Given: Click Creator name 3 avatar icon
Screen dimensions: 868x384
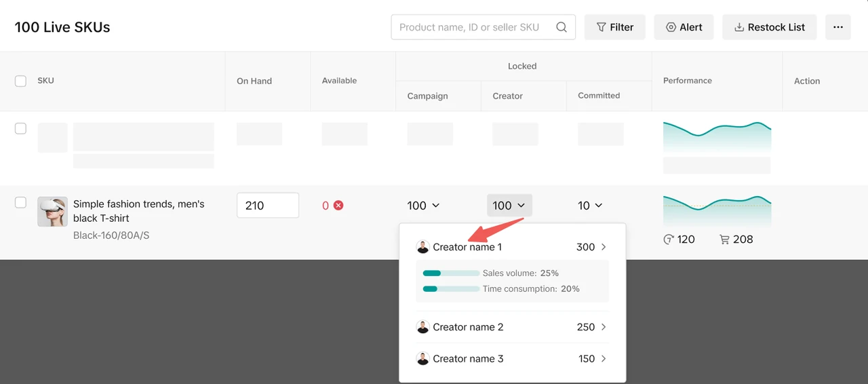Looking at the screenshot, I should [422, 359].
